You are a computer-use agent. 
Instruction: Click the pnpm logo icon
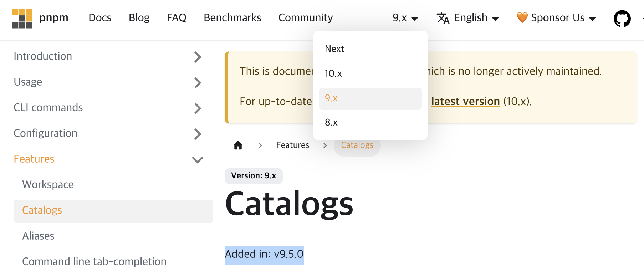(x=22, y=18)
